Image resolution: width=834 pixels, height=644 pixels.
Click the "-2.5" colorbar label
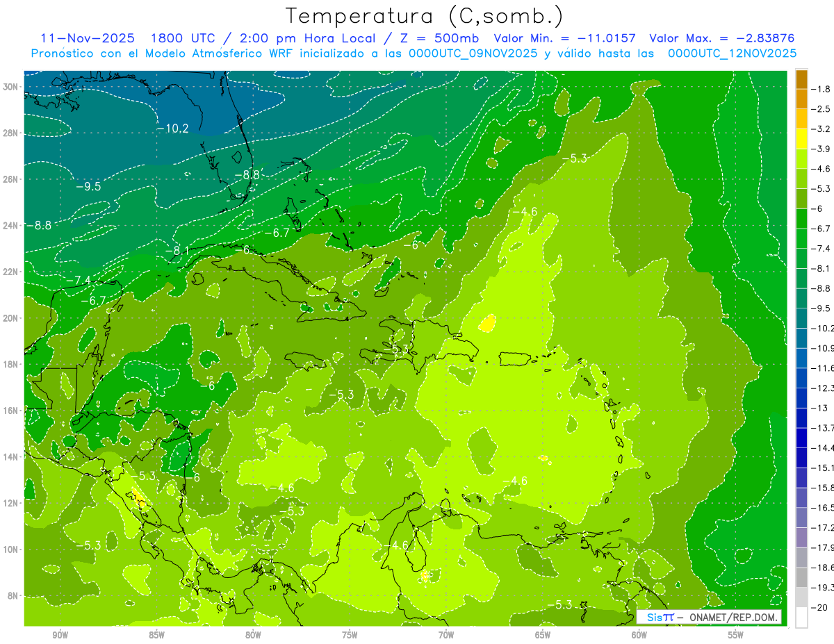tap(821, 109)
